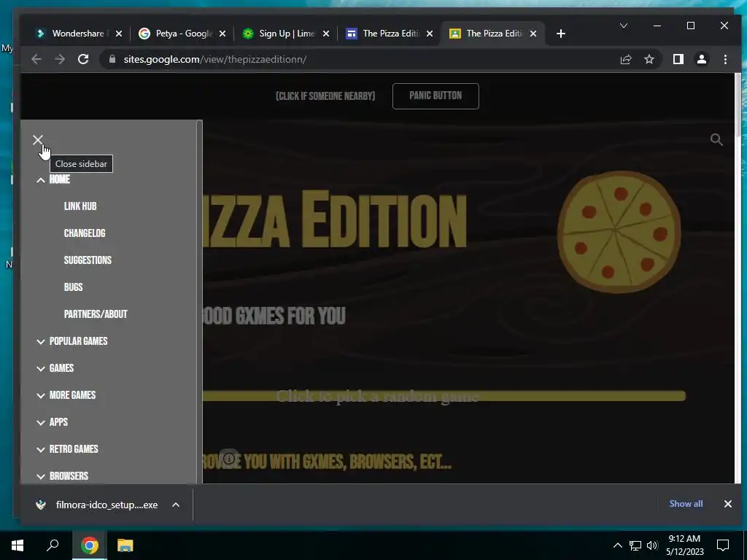Screen dimensions: 747x560
Task: Open the network status tray icon
Action: 635,545
